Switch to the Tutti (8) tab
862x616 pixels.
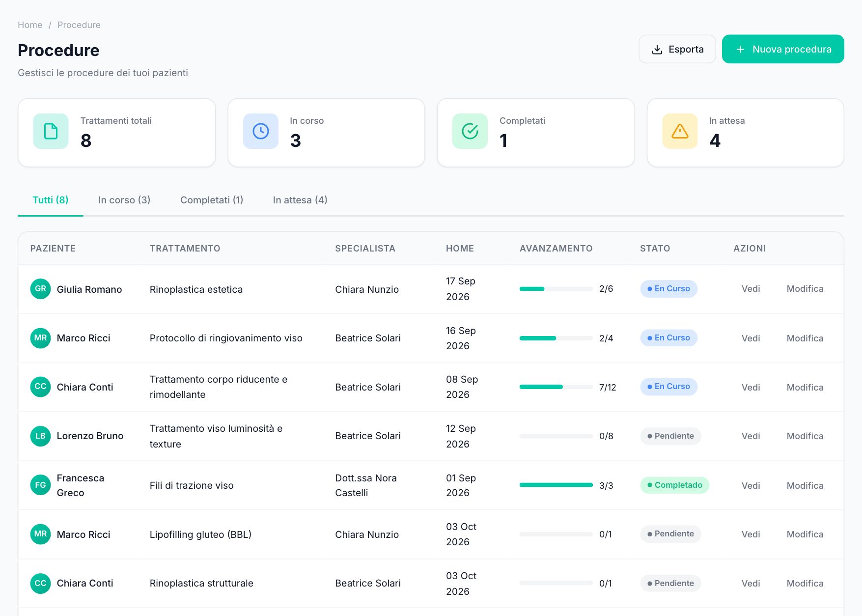50,200
